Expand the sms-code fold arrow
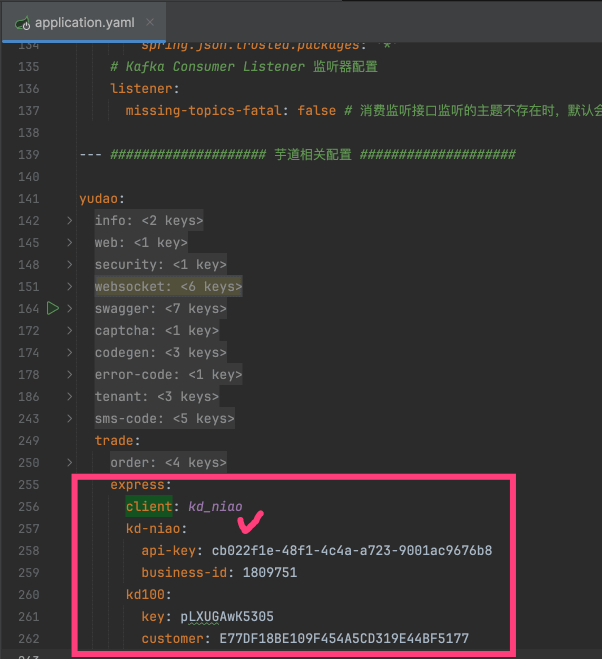 69,418
